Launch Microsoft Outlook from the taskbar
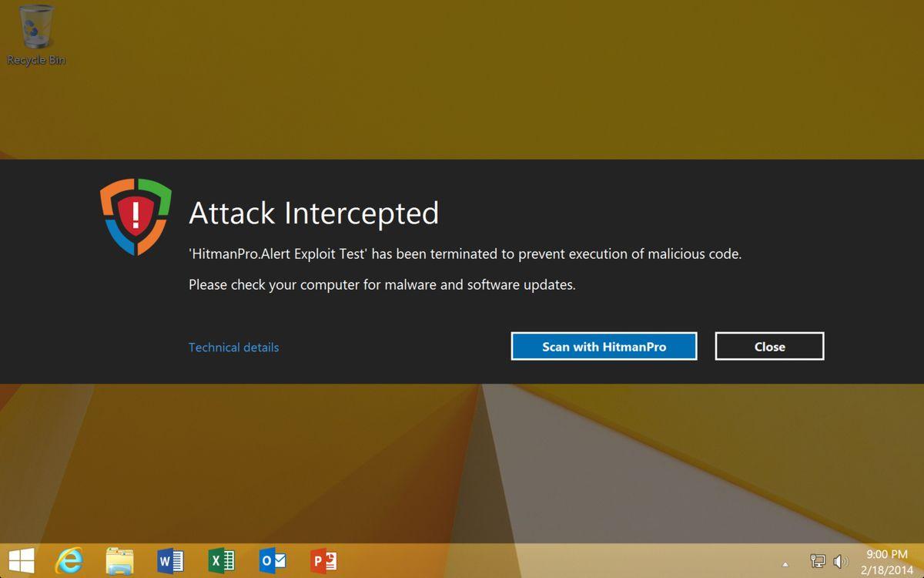Screen dimensions: 924x578 coord(273,560)
